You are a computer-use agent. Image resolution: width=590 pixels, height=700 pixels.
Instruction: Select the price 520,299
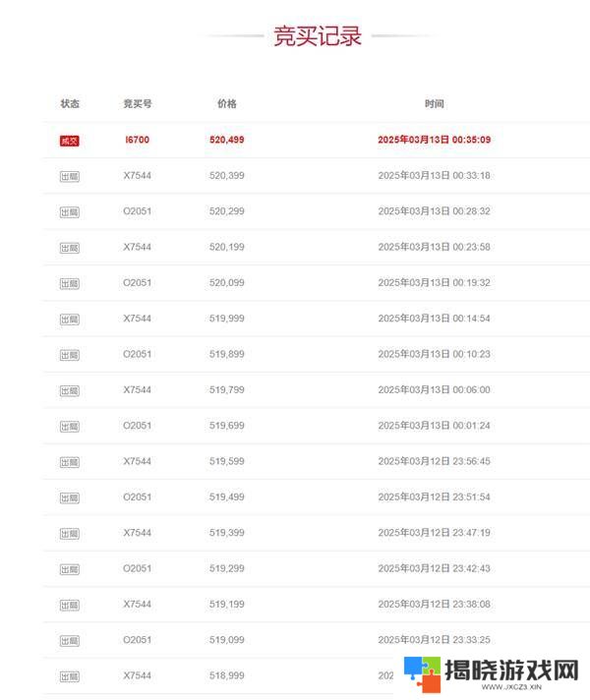tap(227, 210)
